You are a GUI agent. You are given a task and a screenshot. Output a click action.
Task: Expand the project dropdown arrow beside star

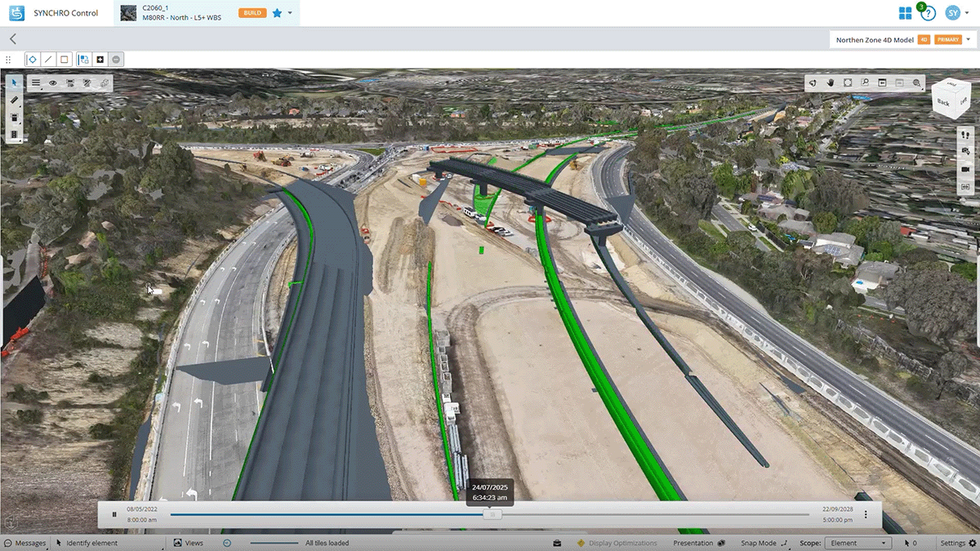290,13
